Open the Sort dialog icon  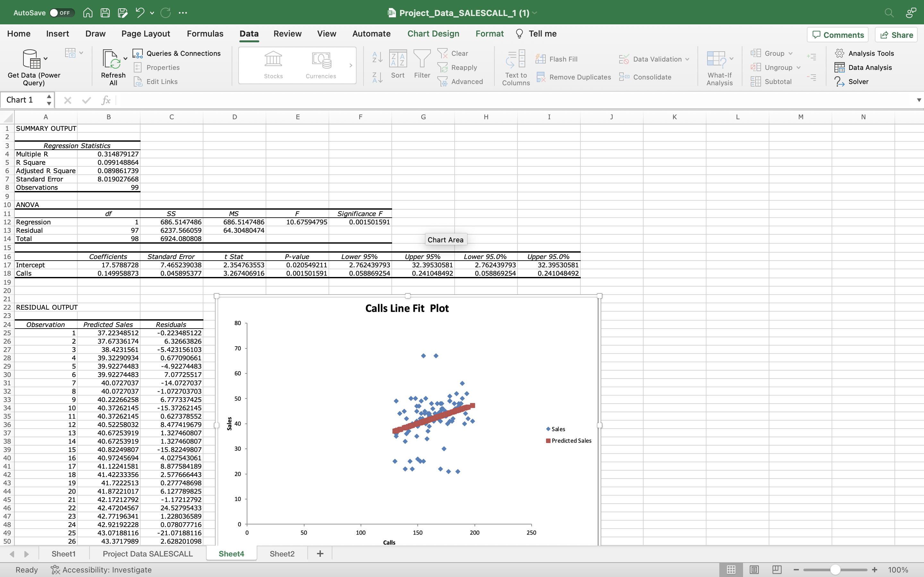point(398,58)
